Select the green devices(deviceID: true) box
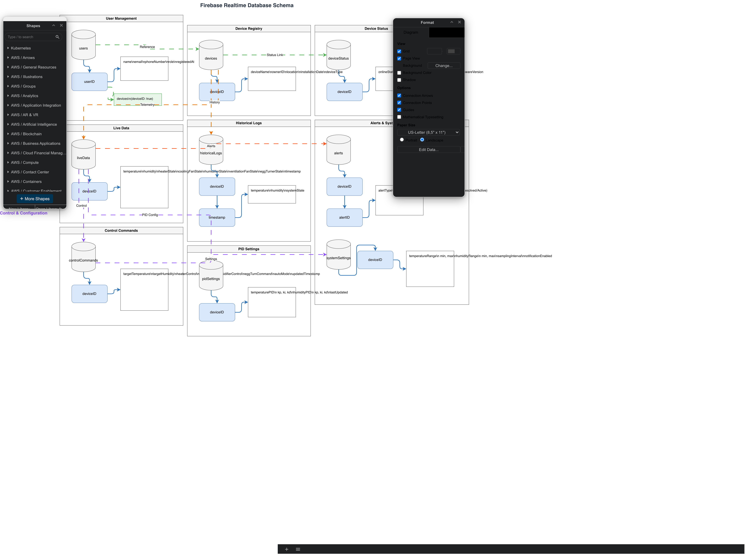The height and width of the screenshot is (560, 745). (138, 100)
